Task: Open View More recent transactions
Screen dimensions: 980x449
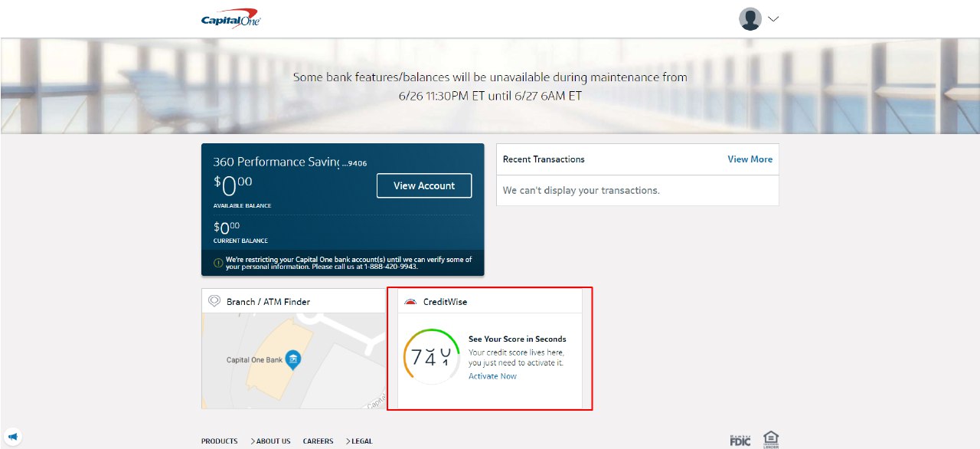Action: 750,159
